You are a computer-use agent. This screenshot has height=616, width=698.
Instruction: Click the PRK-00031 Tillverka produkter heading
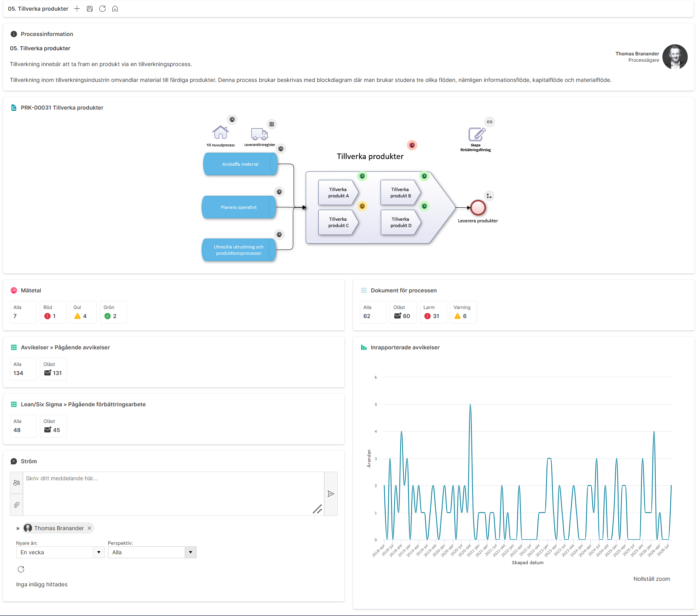coord(62,108)
